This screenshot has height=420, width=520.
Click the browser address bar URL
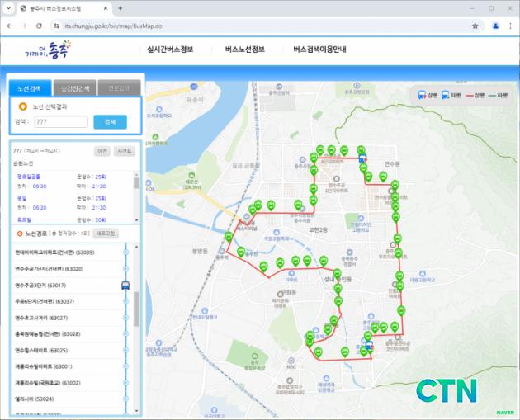tap(113, 26)
